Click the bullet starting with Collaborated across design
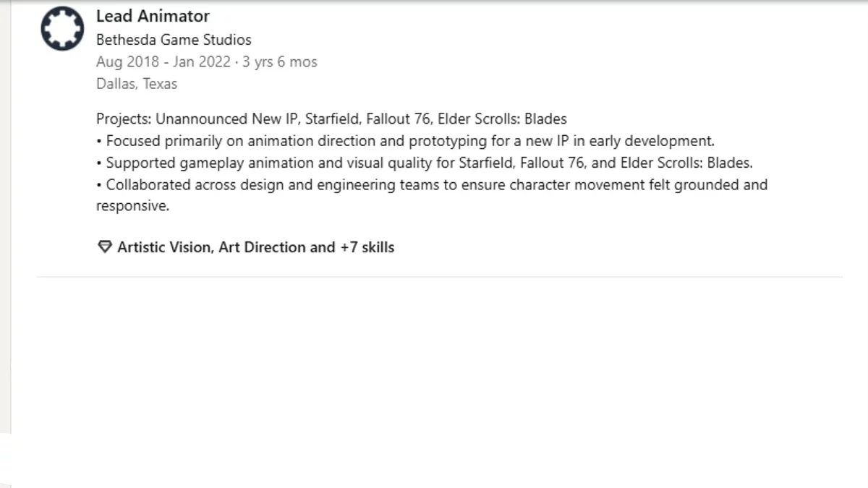The height and width of the screenshot is (488, 868). tap(436, 184)
